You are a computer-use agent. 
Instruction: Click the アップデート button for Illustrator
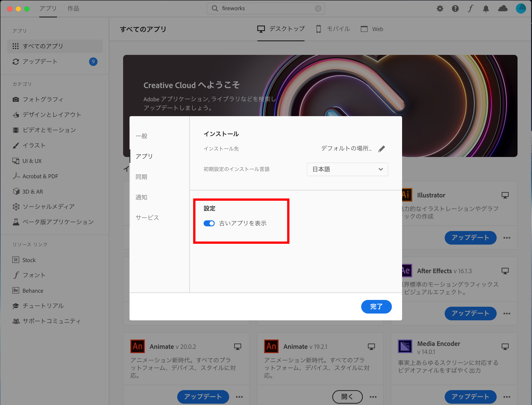(x=470, y=238)
